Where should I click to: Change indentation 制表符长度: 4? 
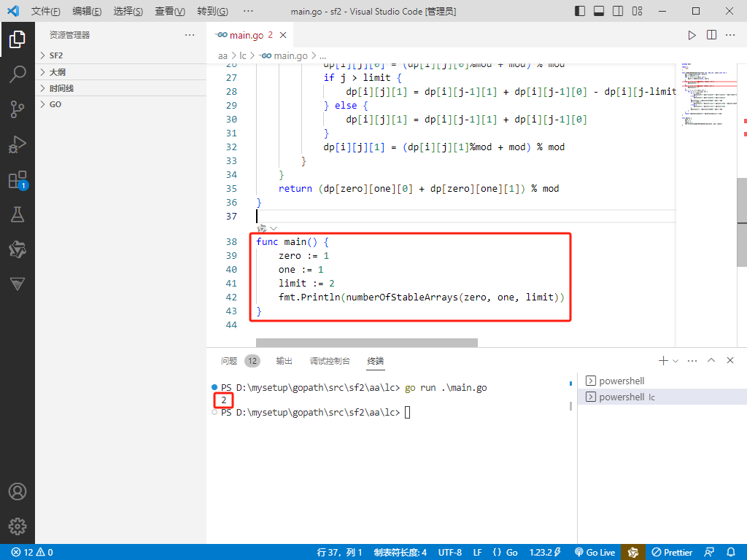(x=400, y=553)
